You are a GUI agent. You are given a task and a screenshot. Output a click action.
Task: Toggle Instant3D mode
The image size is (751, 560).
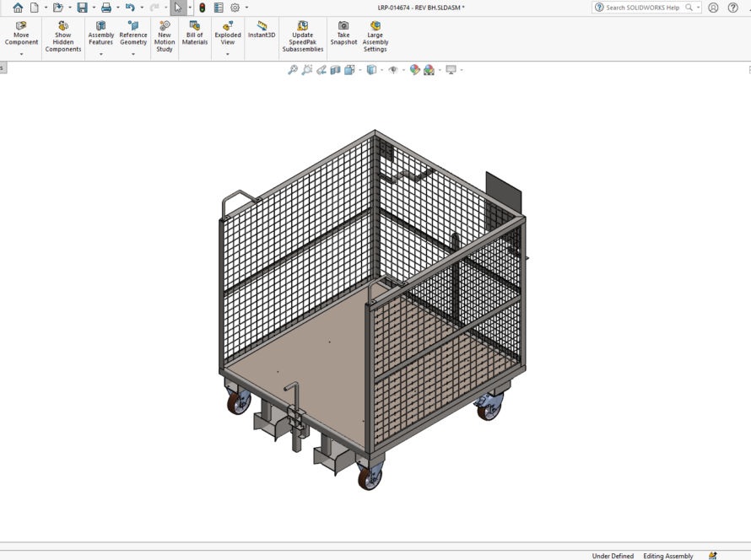click(x=262, y=30)
